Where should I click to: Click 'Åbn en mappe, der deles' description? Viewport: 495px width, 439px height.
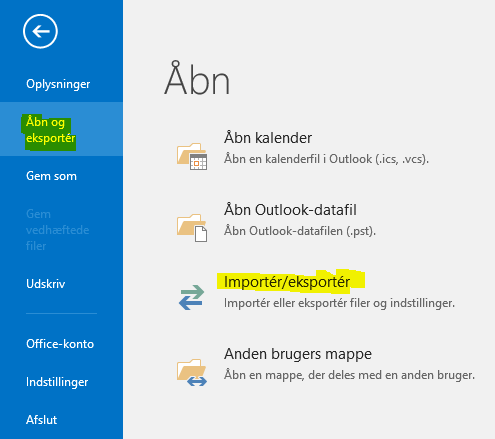349,375
